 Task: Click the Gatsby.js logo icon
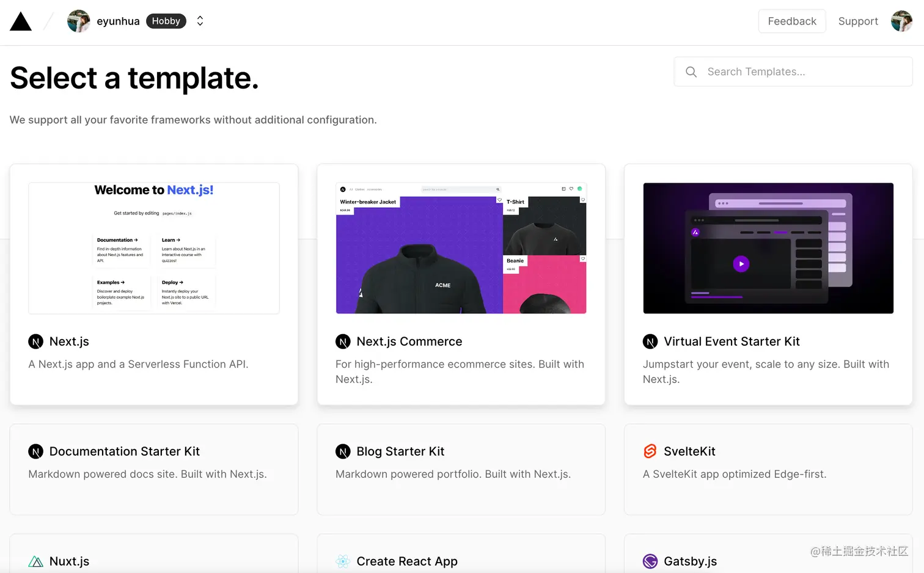pos(650,561)
